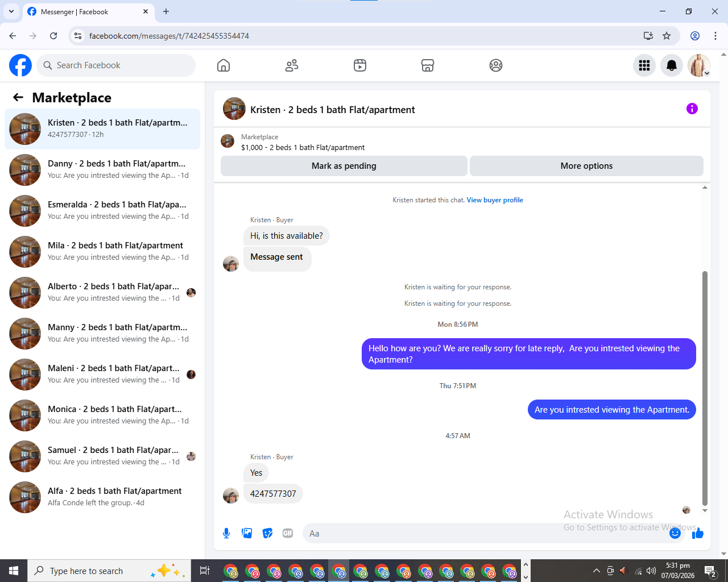Click the 4247577307 phone number message
728x582 pixels.
(x=273, y=494)
